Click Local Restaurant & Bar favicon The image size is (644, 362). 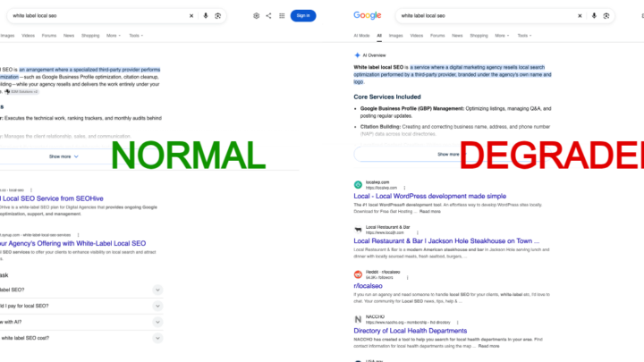pyautogui.click(x=358, y=230)
